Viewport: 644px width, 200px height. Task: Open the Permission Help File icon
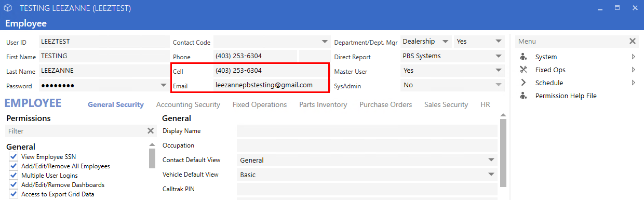click(x=523, y=96)
